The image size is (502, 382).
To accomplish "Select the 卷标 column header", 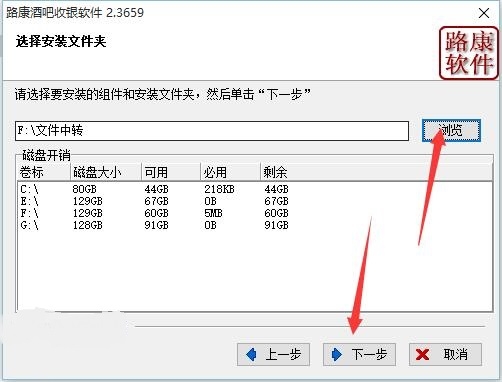I will pos(44,172).
